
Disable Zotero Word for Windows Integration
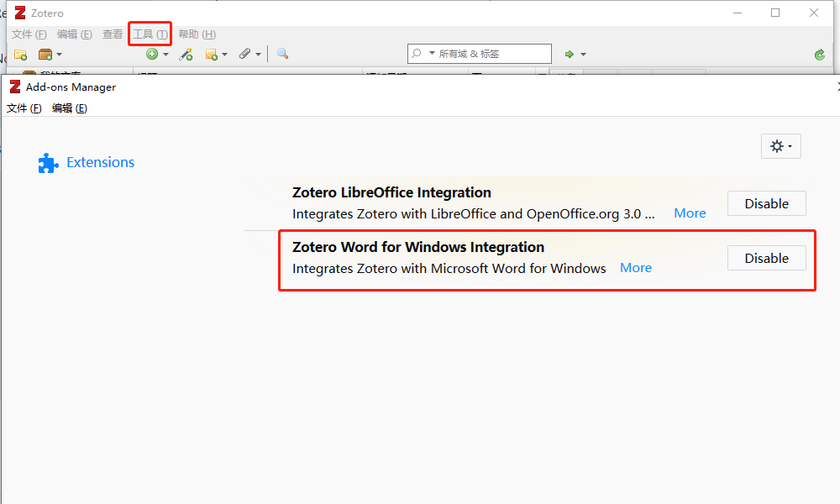767,258
